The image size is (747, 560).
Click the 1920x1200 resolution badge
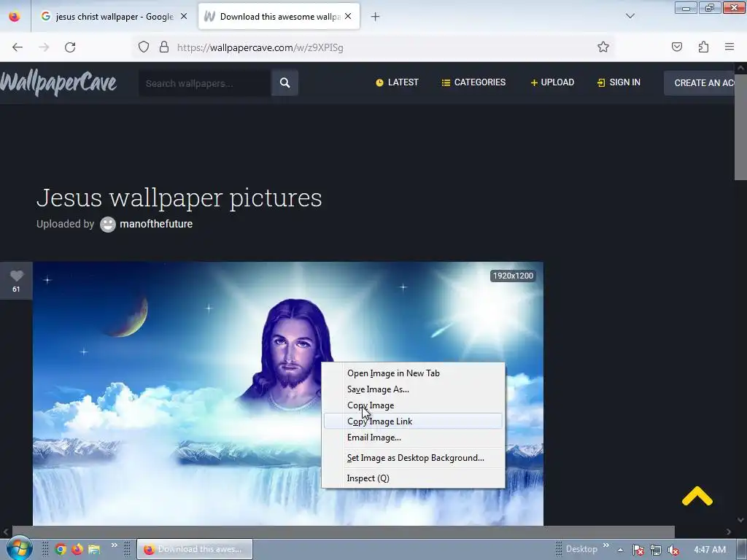tap(513, 276)
